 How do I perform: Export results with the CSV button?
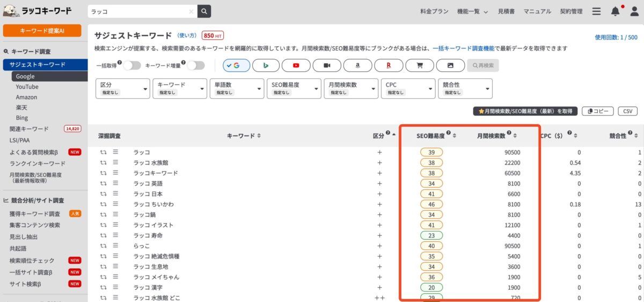click(627, 111)
